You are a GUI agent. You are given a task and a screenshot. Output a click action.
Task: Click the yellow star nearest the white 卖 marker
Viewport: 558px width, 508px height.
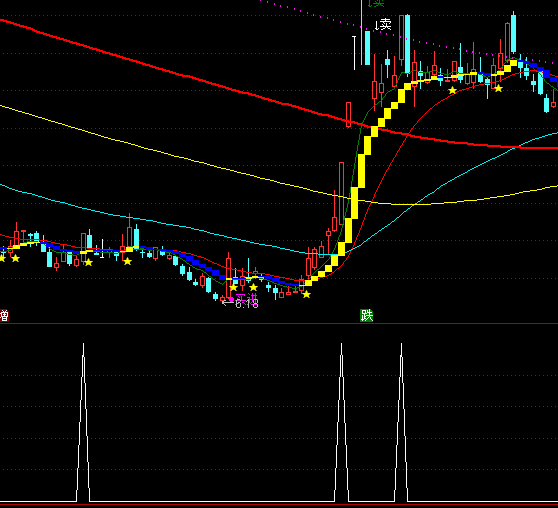(x=452, y=90)
